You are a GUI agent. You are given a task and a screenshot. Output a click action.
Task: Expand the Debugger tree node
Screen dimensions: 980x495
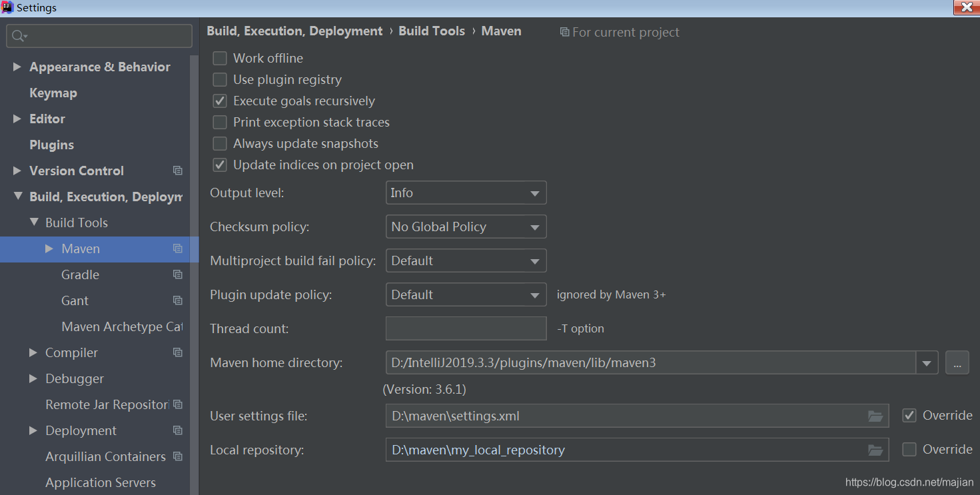pos(34,378)
